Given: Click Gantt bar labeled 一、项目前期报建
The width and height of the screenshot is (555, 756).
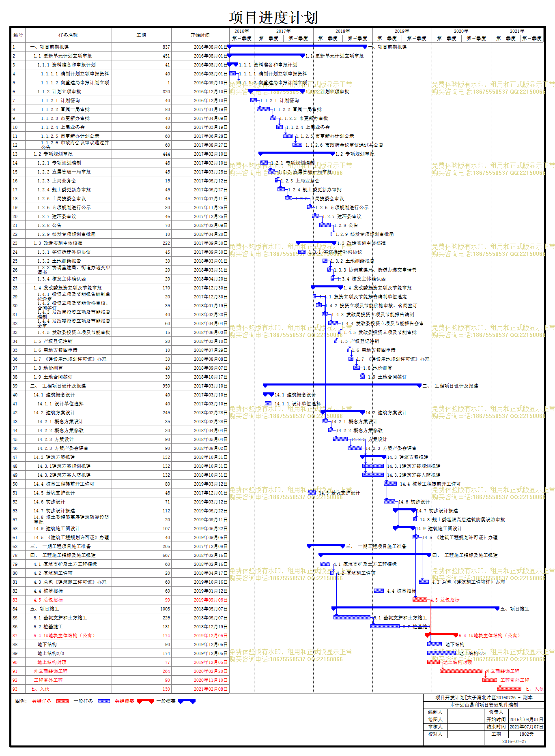Looking at the screenshot, I should 297,47.
